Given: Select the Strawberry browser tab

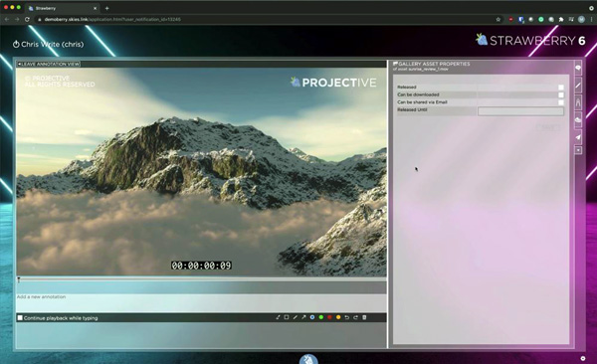Looking at the screenshot, I should pyautogui.click(x=64, y=8).
